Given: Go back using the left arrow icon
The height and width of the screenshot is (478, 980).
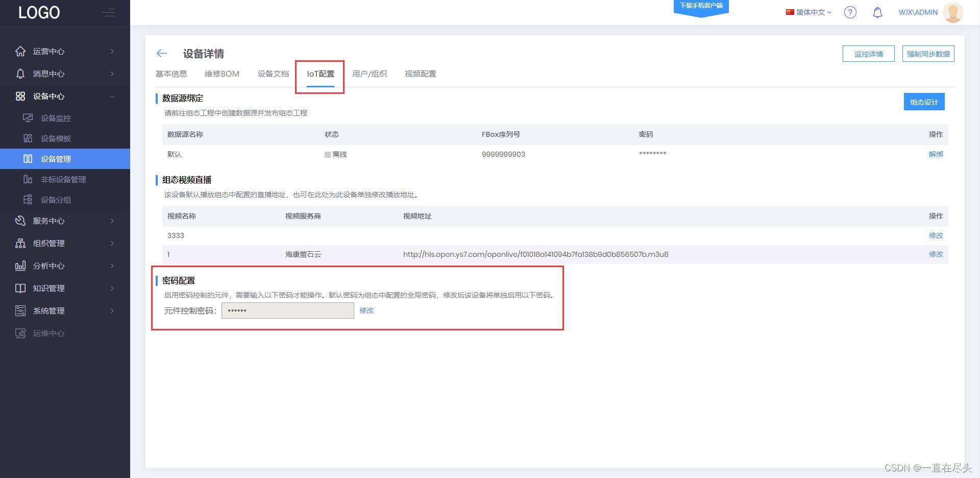Looking at the screenshot, I should (x=162, y=53).
